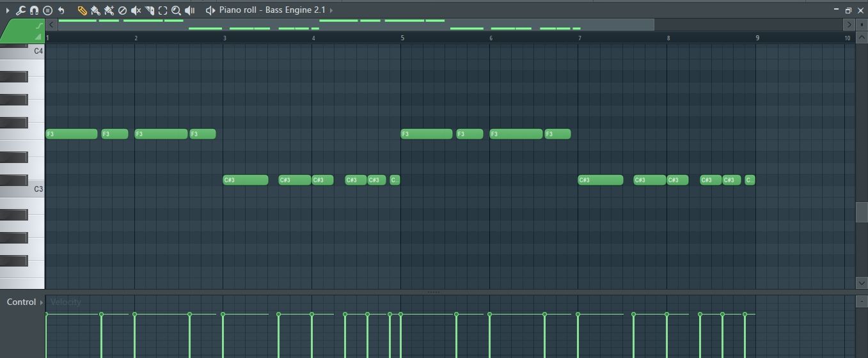The image size is (868, 358).
Task: Click the velocity handle at bar 2
Action: pyautogui.click(x=134, y=314)
